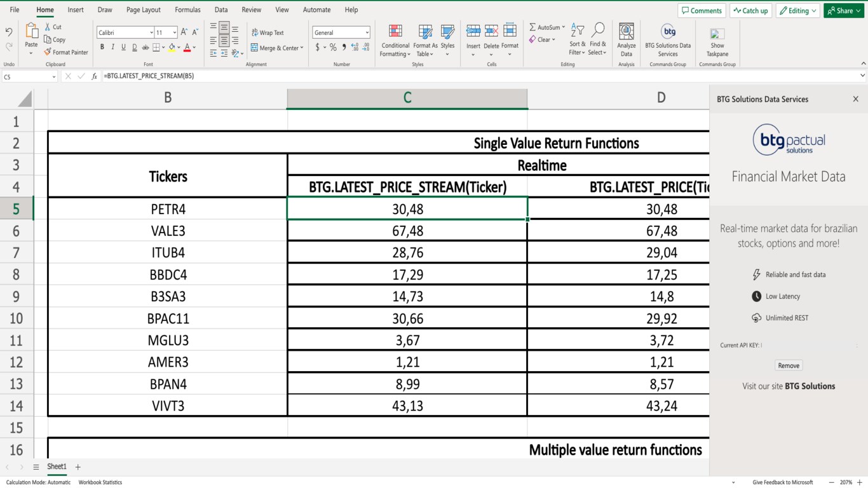The height and width of the screenshot is (488, 868).
Task: Open the Data tab
Action: (x=221, y=10)
